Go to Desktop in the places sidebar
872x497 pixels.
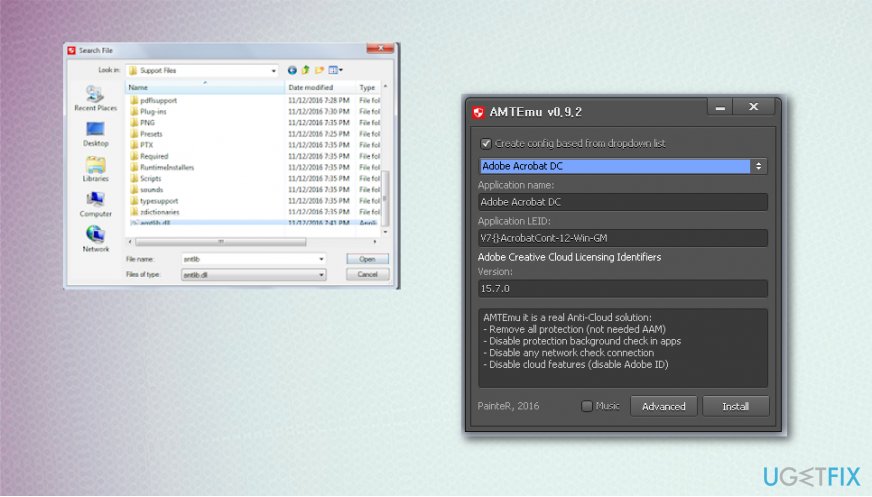pyautogui.click(x=95, y=134)
